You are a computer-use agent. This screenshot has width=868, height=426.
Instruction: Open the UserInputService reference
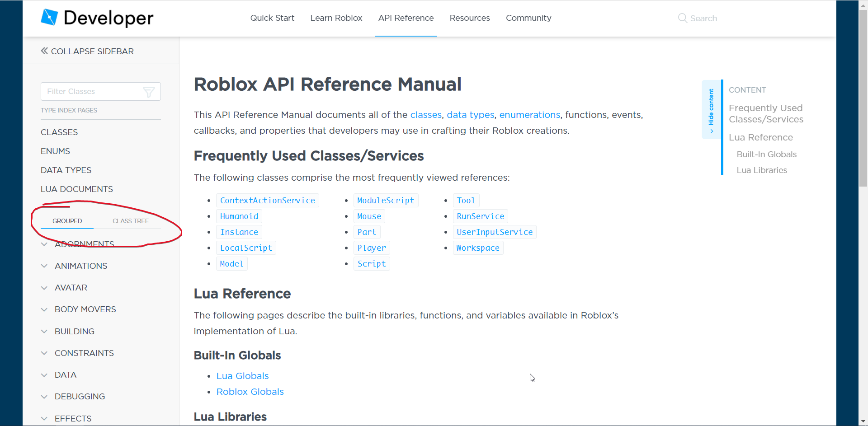point(495,232)
